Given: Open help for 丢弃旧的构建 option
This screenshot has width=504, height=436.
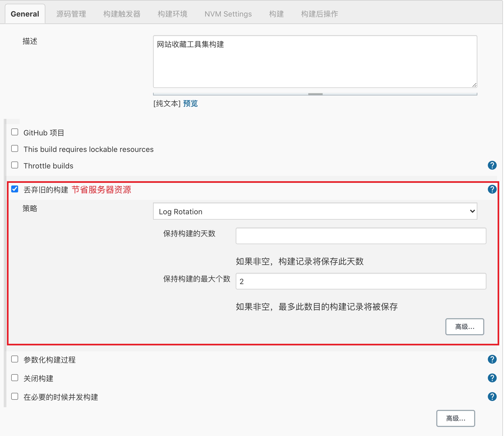Looking at the screenshot, I should click(x=492, y=189).
